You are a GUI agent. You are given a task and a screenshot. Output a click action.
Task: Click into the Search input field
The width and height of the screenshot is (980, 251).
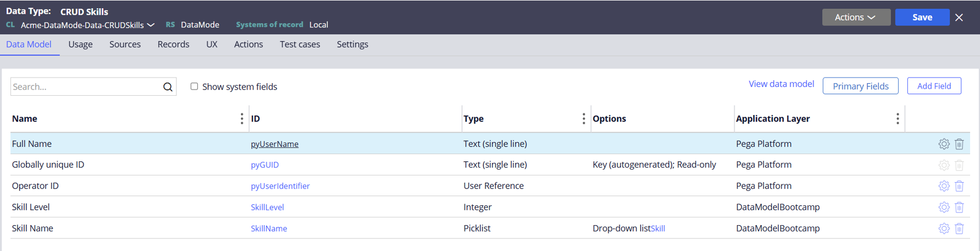pyautogui.click(x=85, y=87)
